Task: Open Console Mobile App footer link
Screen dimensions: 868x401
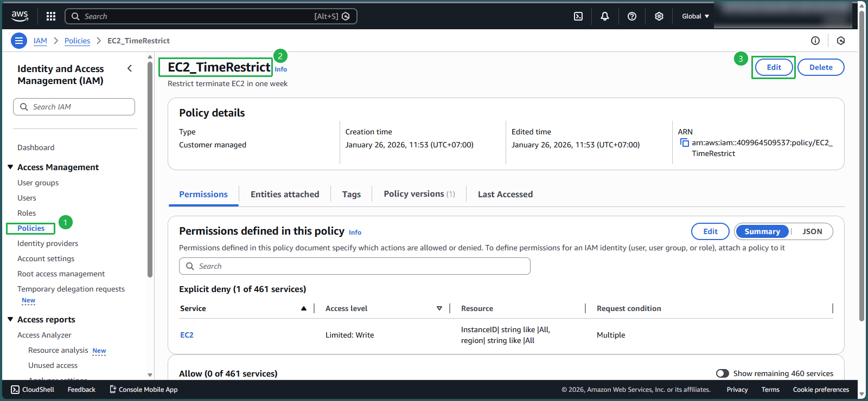Action: tap(144, 390)
